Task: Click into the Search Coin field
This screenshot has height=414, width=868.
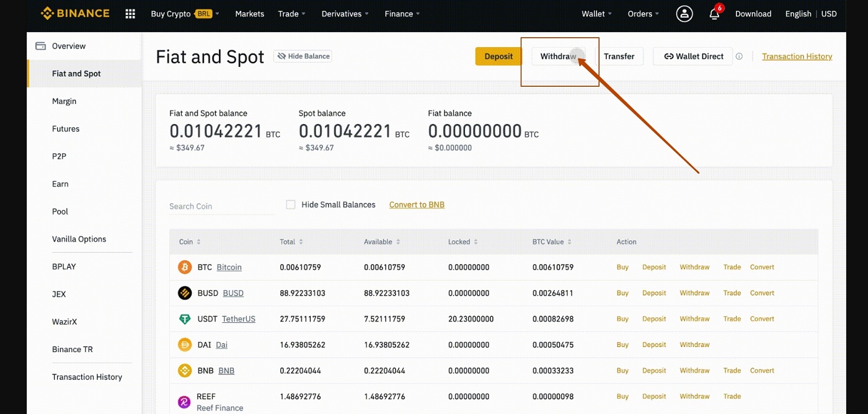Action: tap(222, 206)
